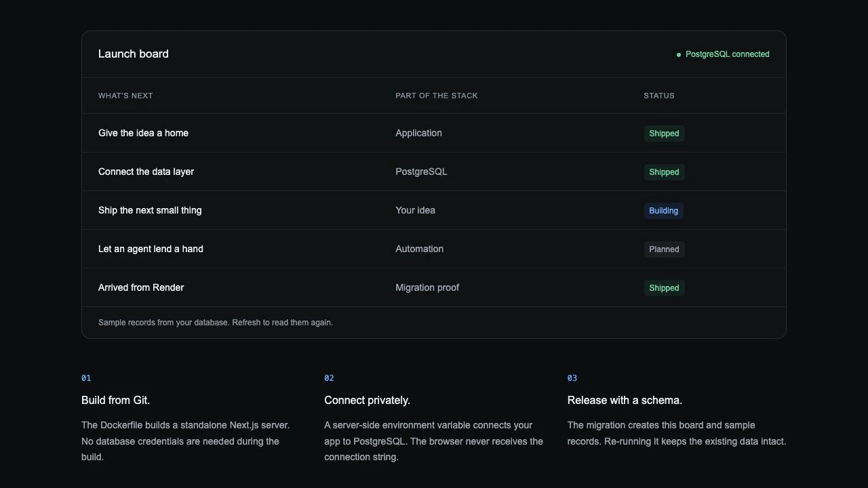Select the 'Launch board' heading
Viewport: 868px width, 488px height.
click(134, 54)
